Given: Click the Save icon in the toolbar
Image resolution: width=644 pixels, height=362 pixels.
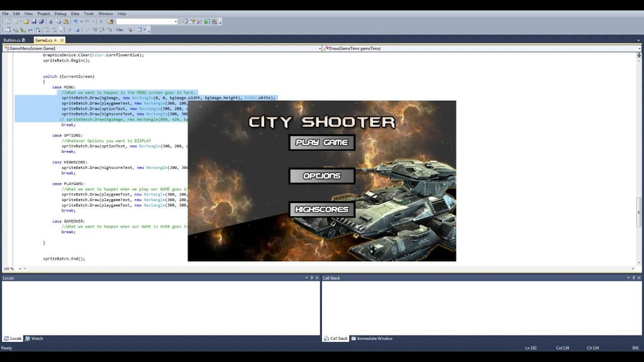Looking at the screenshot, I should [x=34, y=21].
